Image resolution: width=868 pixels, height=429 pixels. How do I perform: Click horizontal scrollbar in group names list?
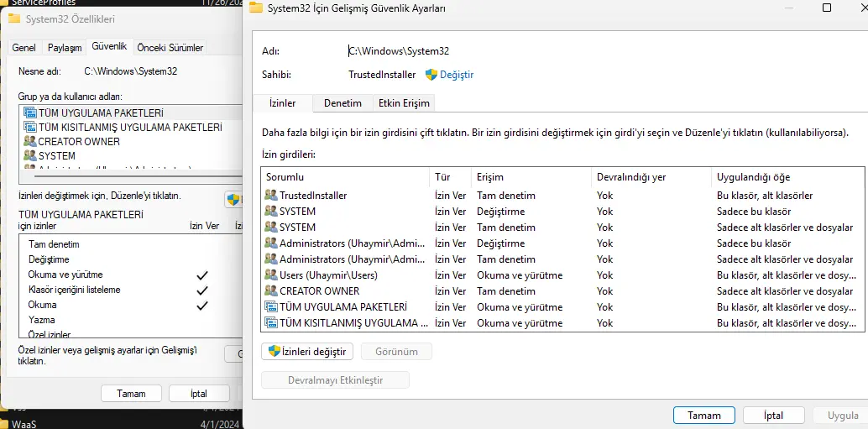click(139, 176)
